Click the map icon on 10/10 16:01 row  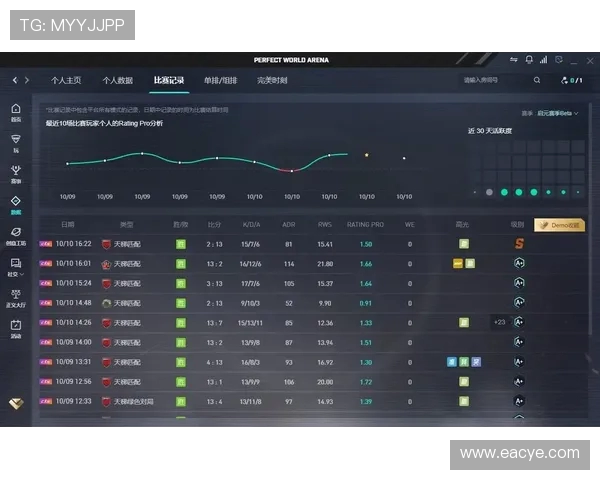106,264
